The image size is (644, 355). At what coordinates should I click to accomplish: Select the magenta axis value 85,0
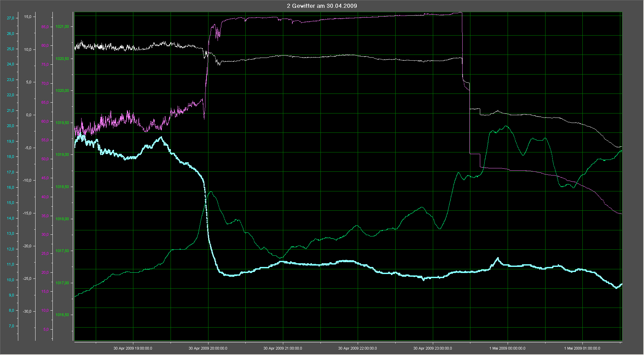tap(45, 27)
